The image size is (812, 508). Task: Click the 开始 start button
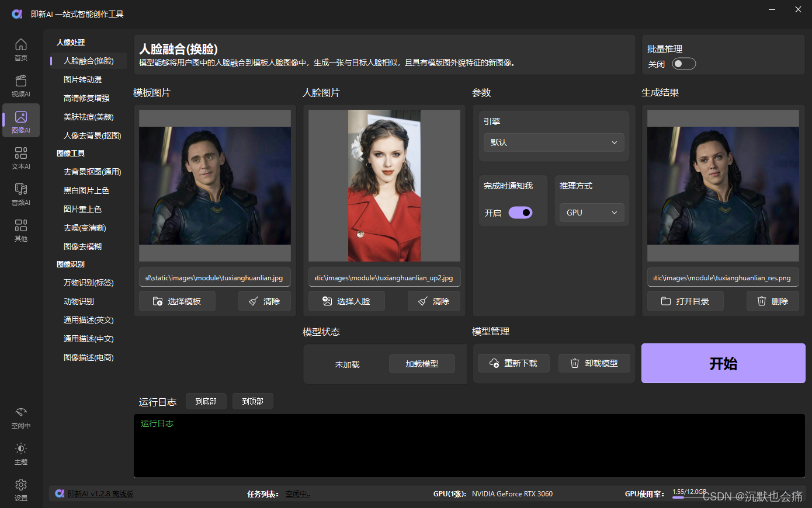[723, 363]
